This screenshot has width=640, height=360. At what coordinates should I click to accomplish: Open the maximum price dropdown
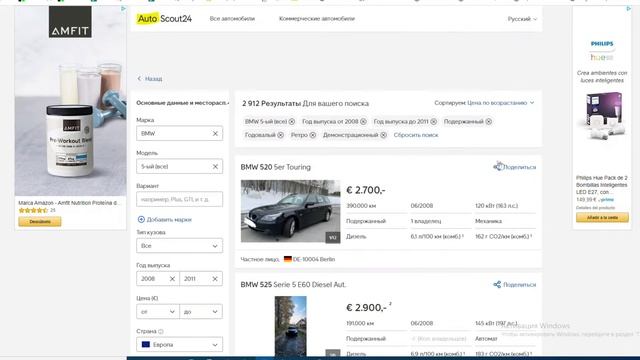coord(201,312)
